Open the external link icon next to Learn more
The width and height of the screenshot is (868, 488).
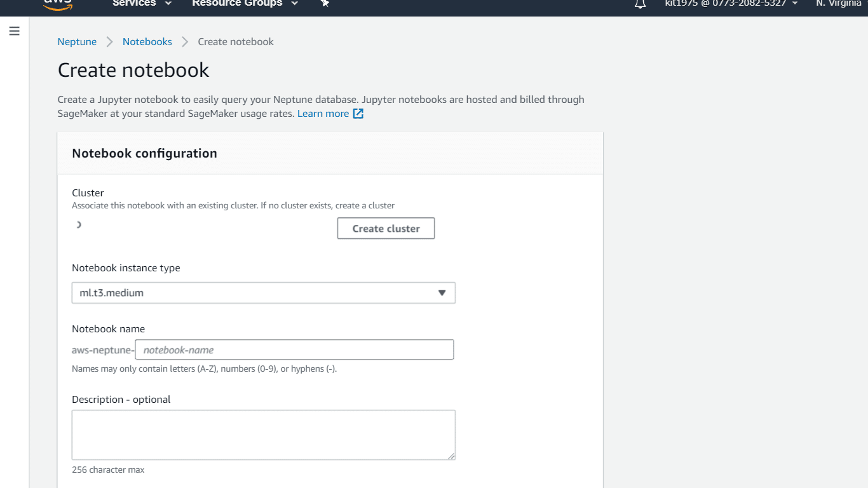[x=358, y=113]
